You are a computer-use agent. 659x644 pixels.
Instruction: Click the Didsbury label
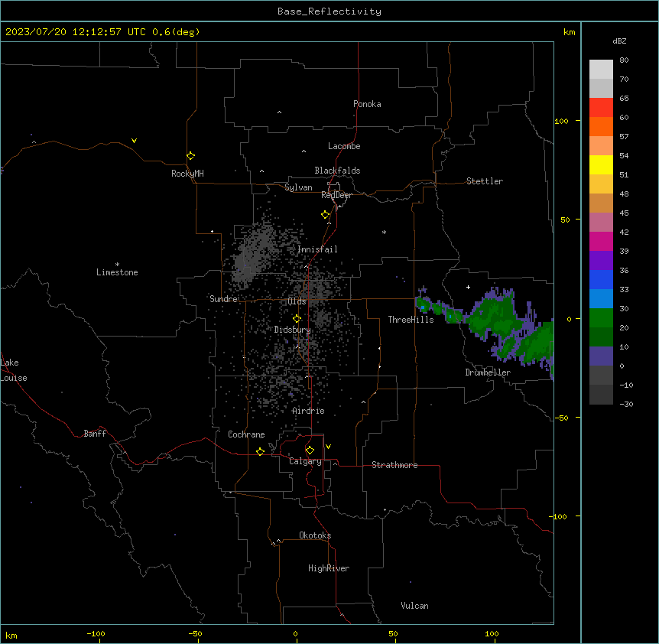(292, 330)
